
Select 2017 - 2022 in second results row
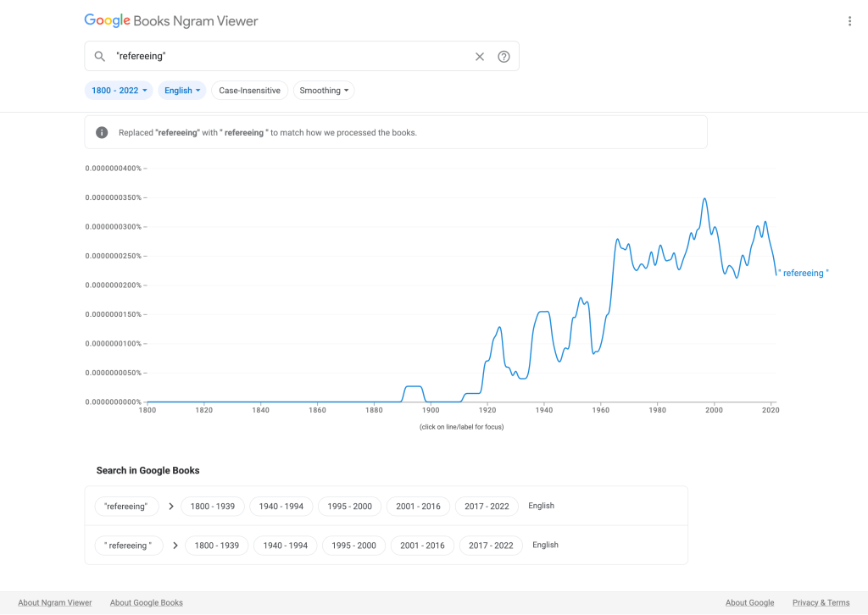[491, 546]
